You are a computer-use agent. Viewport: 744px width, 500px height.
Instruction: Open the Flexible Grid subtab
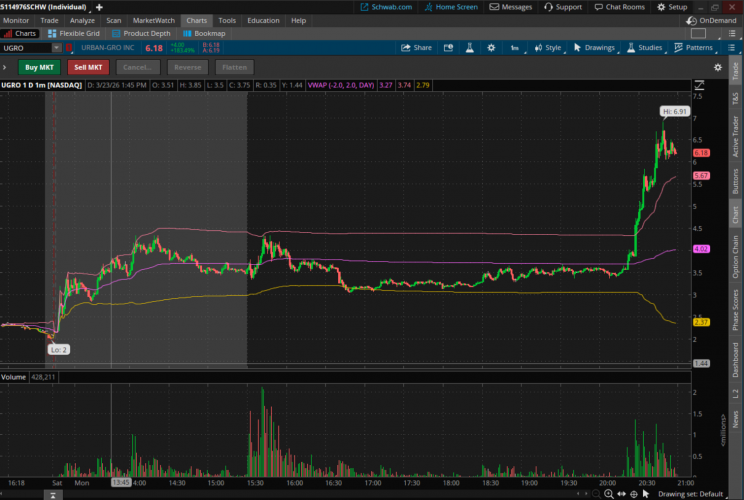pos(73,33)
